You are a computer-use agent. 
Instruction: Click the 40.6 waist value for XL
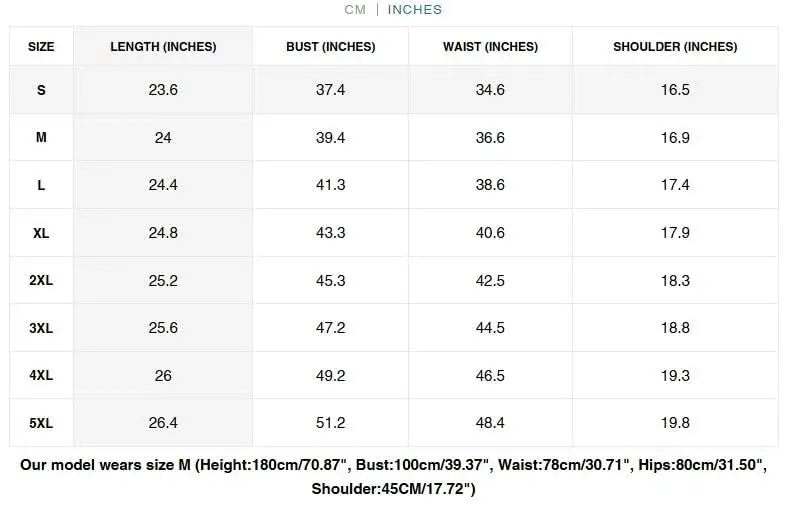pos(490,233)
